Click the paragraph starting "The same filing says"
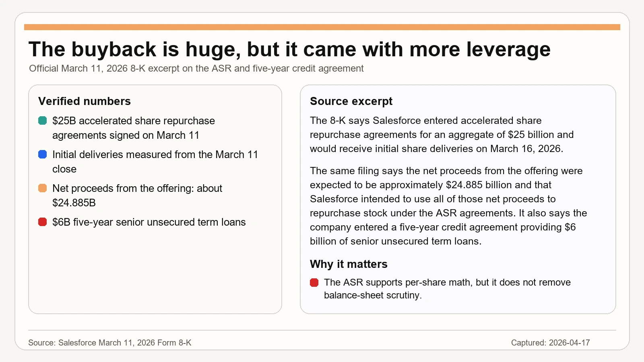This screenshot has width=644, height=362. click(448, 206)
